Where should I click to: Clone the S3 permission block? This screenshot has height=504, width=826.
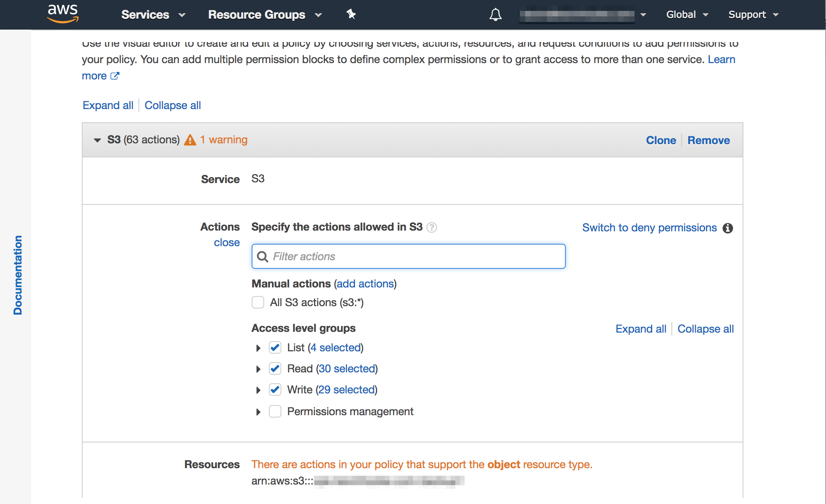coord(661,140)
